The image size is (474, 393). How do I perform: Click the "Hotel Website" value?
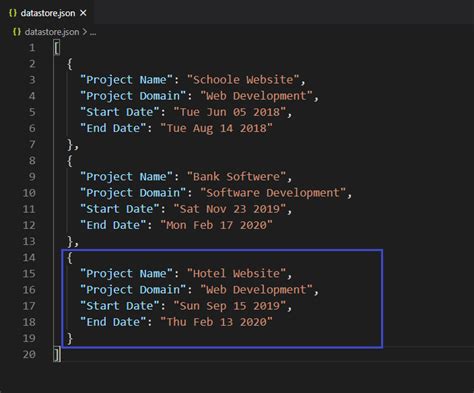(x=236, y=273)
